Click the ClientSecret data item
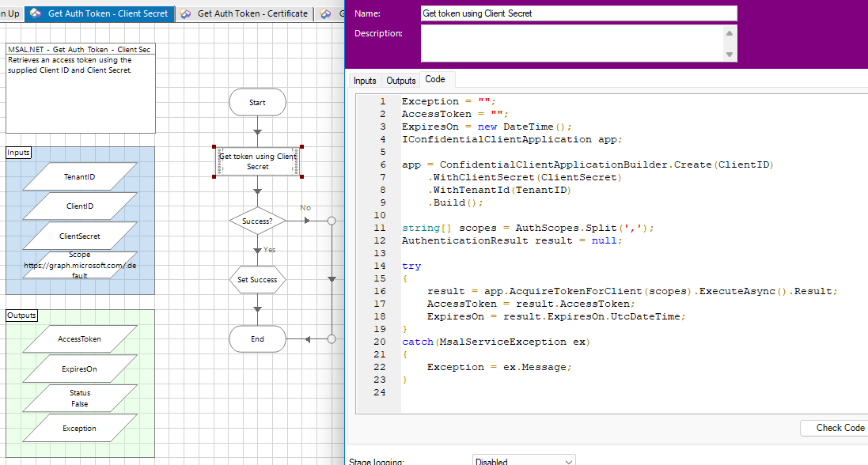The width and height of the screenshot is (868, 465). [x=79, y=236]
